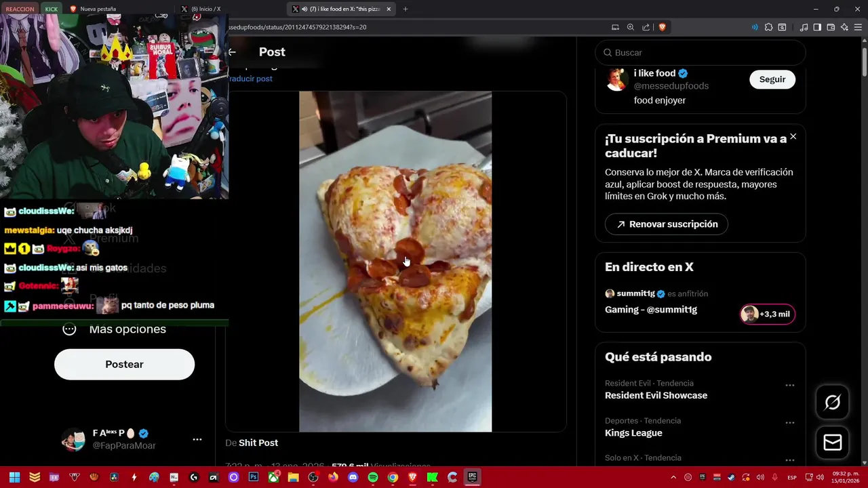Open the Kings League trend
Screen dimensions: 868x488
pos(633,432)
